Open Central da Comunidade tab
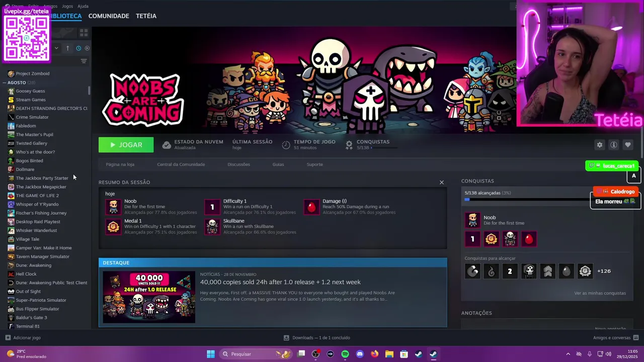Viewport: 644px width, 362px height. click(x=181, y=164)
